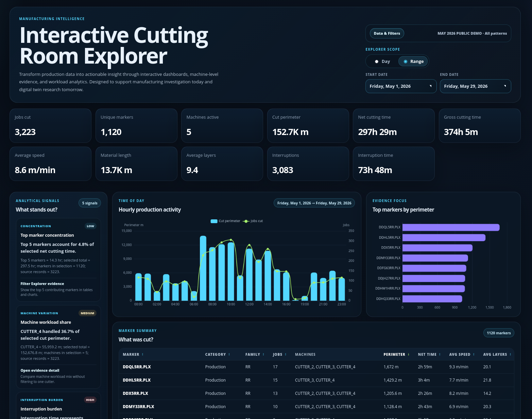Click the DDFG63RR.PLX bar in chart
The height and width of the screenshot is (419, 532).
click(x=434, y=268)
